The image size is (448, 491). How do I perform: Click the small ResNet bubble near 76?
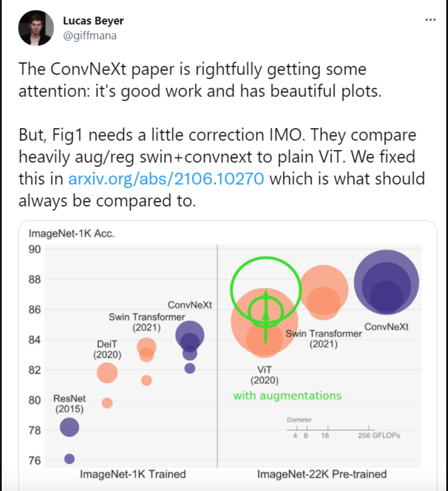pyautogui.click(x=69, y=459)
